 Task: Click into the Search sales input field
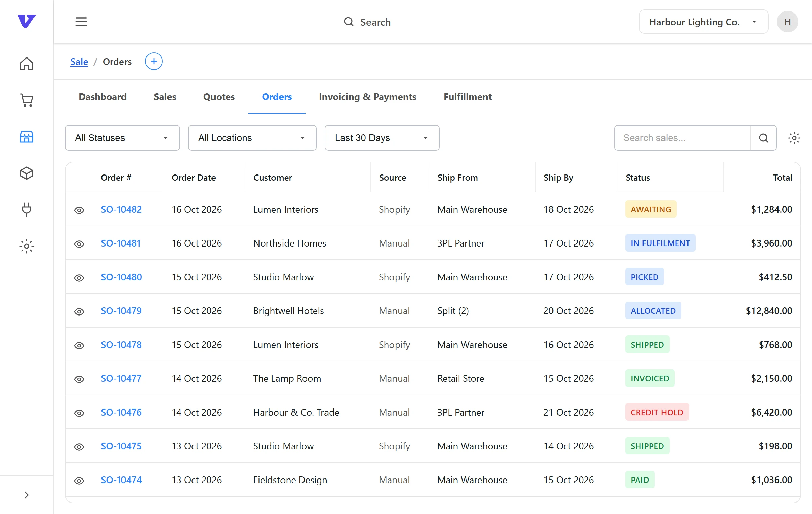[683, 138]
